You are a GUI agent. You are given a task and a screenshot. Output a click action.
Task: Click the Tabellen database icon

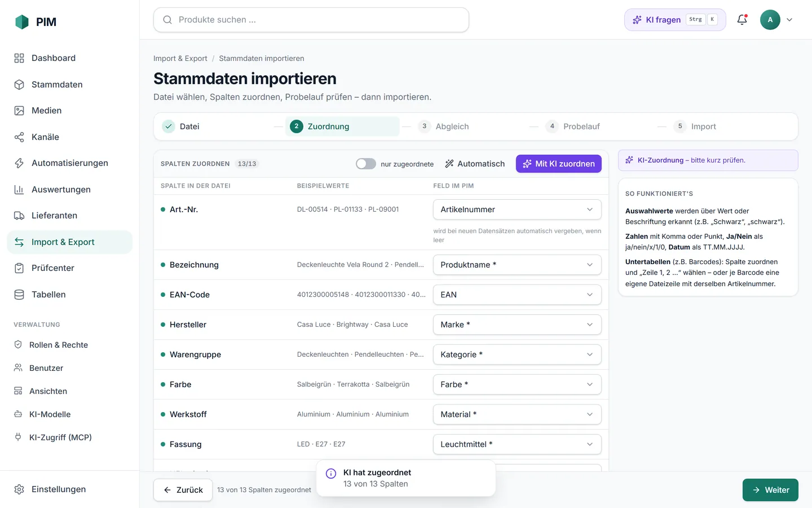(x=19, y=295)
